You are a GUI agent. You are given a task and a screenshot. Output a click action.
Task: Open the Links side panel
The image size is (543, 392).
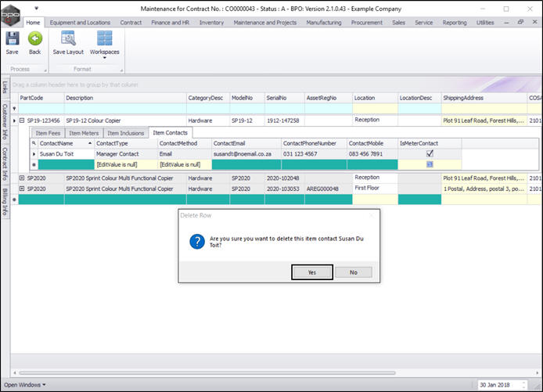coord(5,87)
